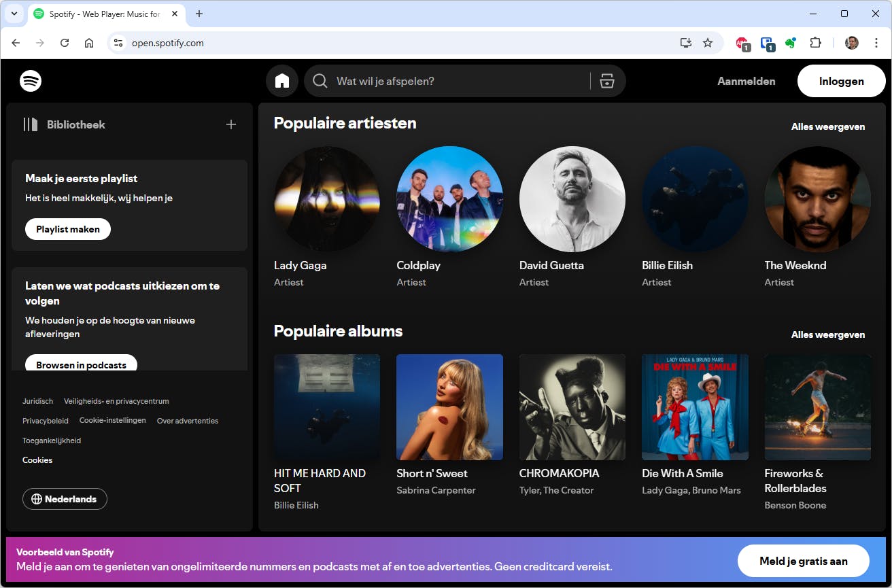Open the Over advertenties link

point(188,421)
